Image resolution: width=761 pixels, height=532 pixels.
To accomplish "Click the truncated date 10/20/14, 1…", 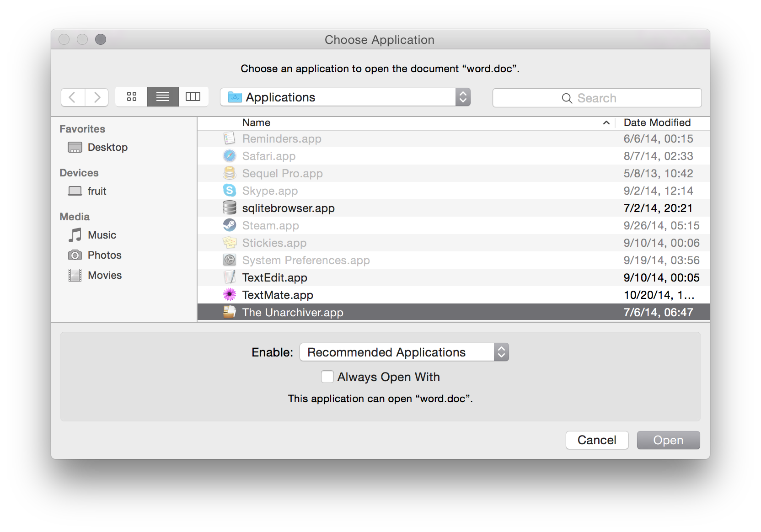I will click(659, 295).
